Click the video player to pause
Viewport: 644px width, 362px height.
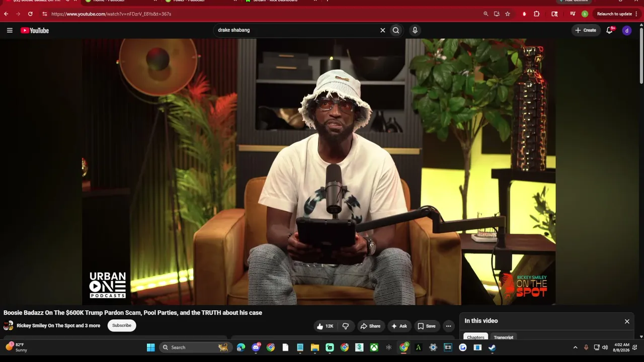coord(319,172)
